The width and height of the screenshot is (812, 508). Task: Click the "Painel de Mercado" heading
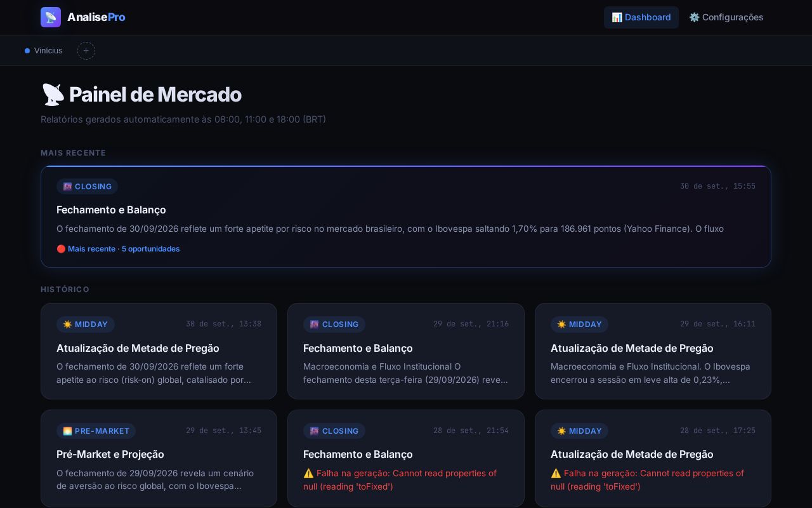155,95
